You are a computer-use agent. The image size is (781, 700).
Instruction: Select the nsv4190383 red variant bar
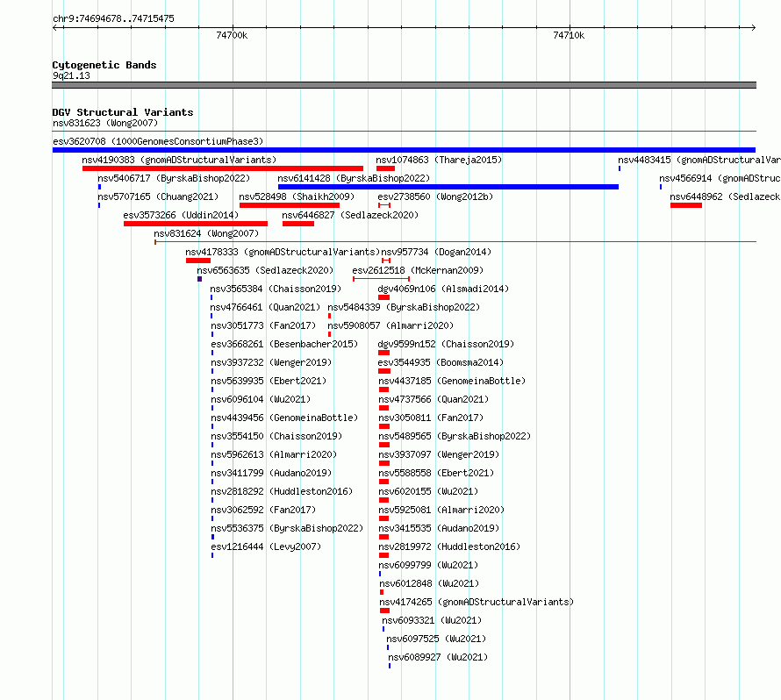pyautogui.click(x=223, y=168)
